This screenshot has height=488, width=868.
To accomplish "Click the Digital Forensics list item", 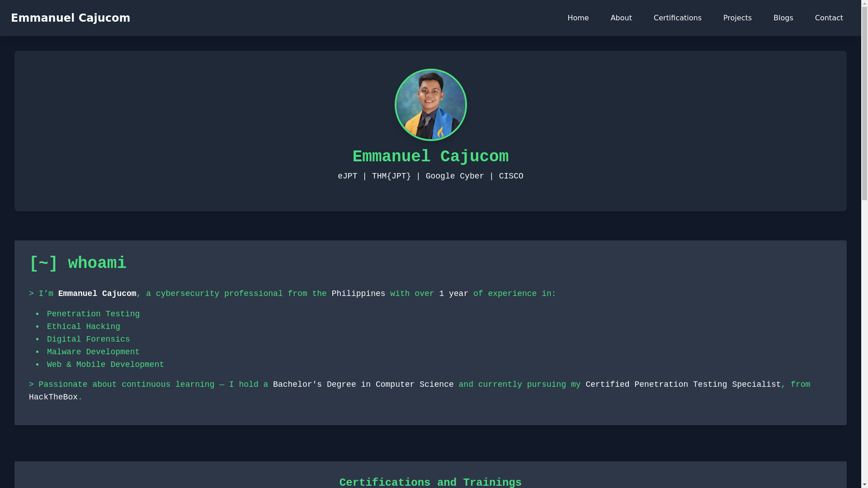I will (88, 339).
